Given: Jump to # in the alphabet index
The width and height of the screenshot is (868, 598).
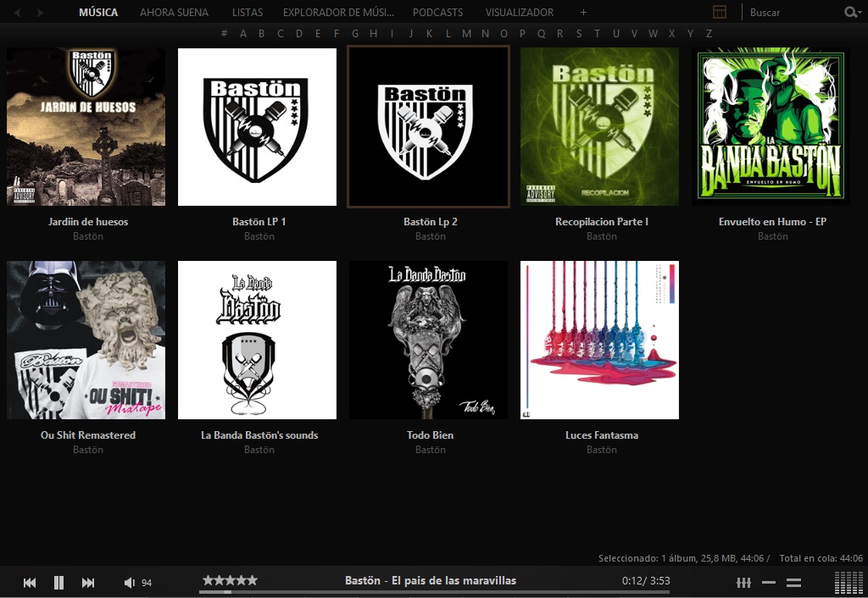Looking at the screenshot, I should point(224,33).
